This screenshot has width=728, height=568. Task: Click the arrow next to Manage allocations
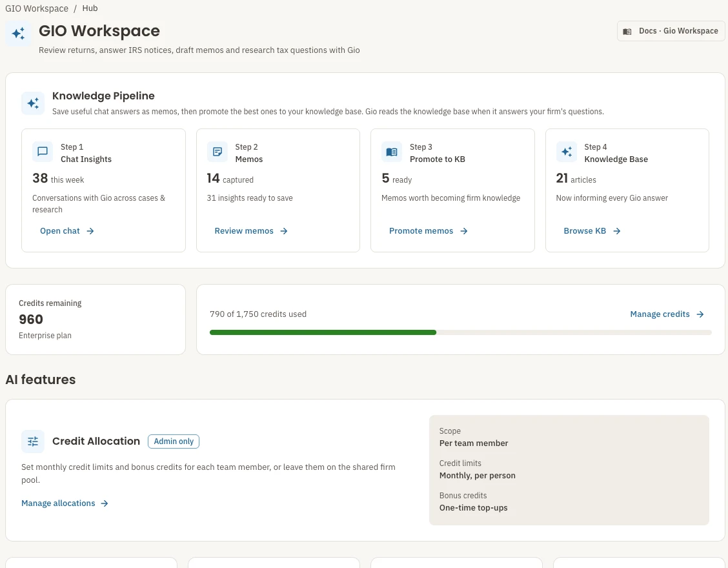coord(105,503)
